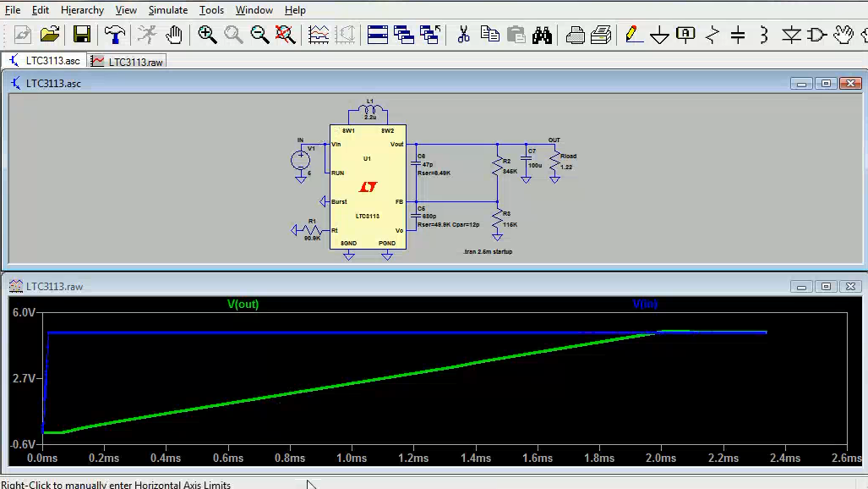Open Control Panel with the hammer icon
Viewport: 868px width, 489px height.
[115, 35]
